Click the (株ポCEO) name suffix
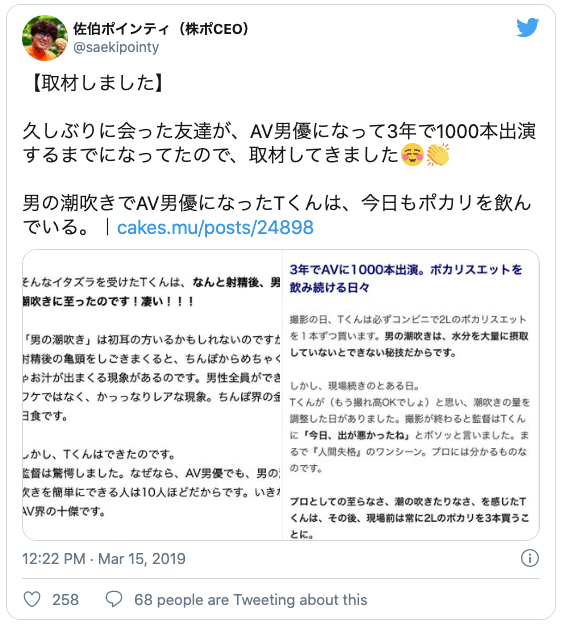Screen dimensions: 562x626 214,29
